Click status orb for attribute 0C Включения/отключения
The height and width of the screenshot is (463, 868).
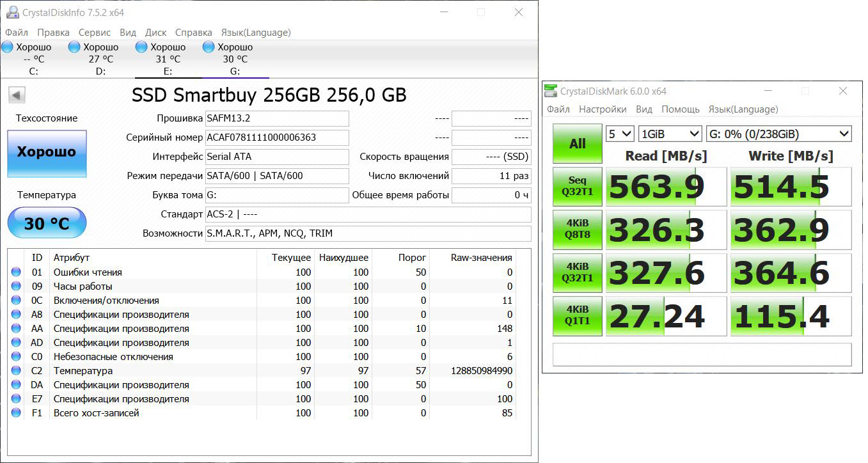coord(16,301)
